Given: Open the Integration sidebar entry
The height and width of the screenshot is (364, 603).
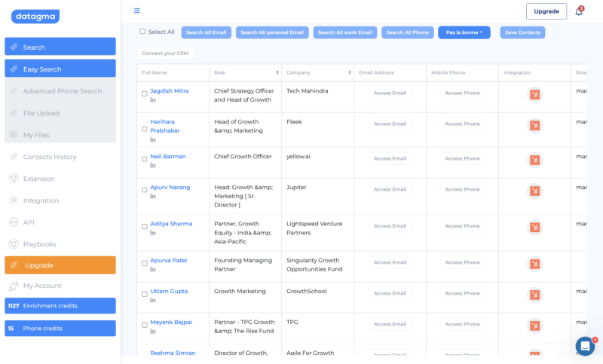Looking at the screenshot, I should coord(60,200).
